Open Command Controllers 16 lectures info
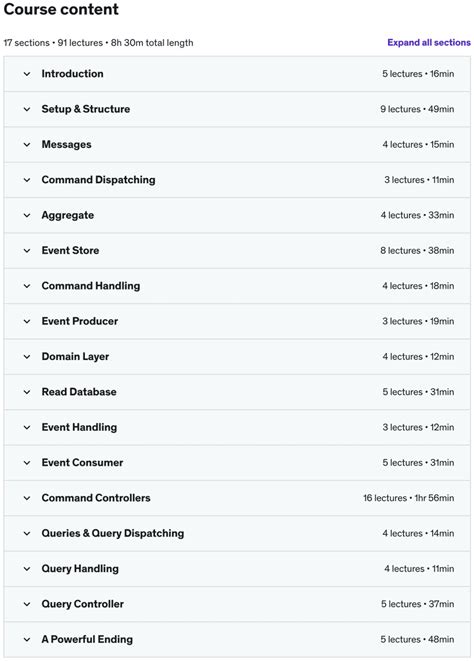Viewport: 474px width, 661px height. click(x=409, y=498)
